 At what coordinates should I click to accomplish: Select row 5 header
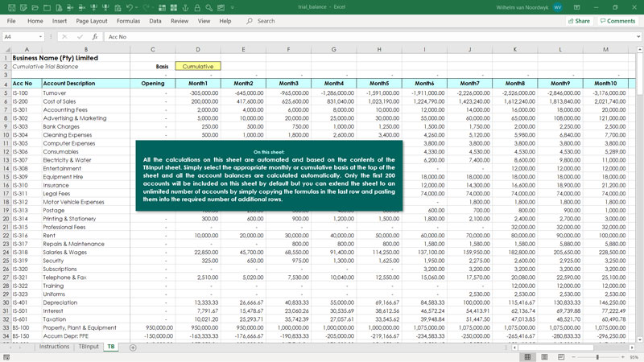click(6, 93)
